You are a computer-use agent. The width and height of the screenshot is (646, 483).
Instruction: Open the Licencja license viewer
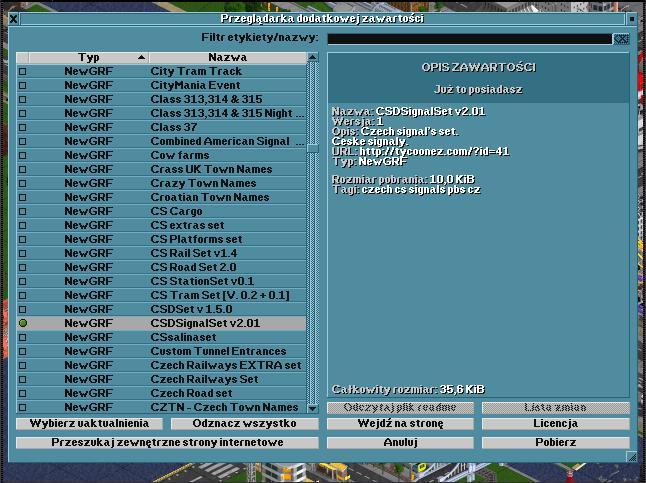coord(555,424)
